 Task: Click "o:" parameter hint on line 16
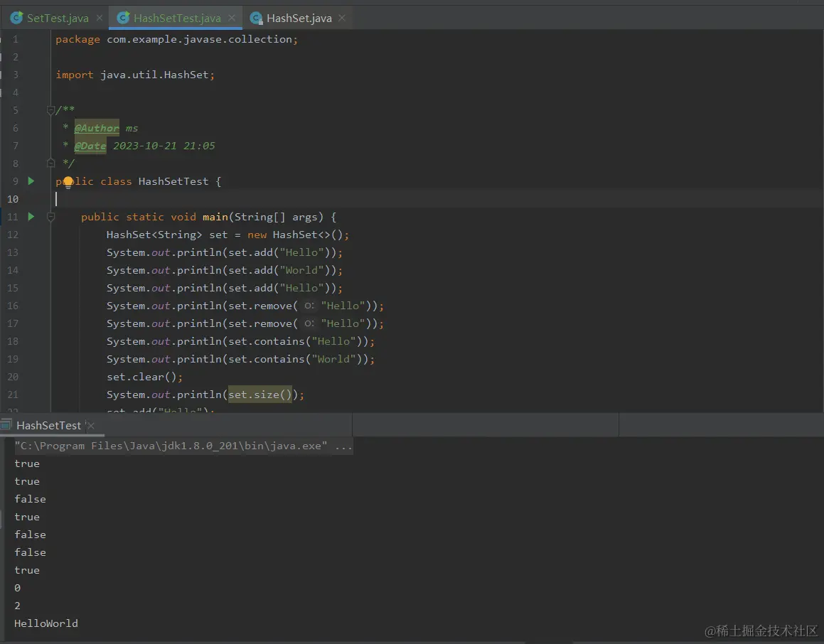pyautogui.click(x=309, y=306)
